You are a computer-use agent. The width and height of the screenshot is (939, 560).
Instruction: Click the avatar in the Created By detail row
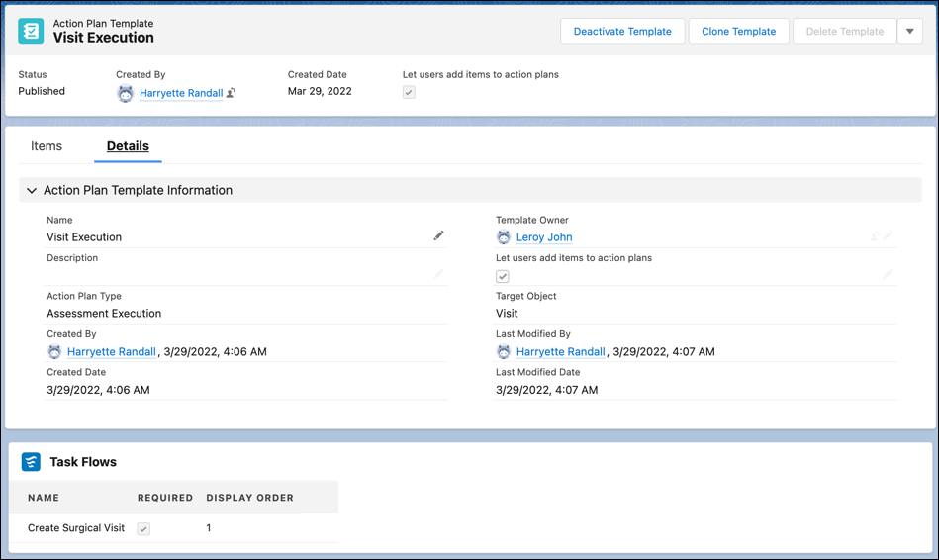click(x=54, y=351)
